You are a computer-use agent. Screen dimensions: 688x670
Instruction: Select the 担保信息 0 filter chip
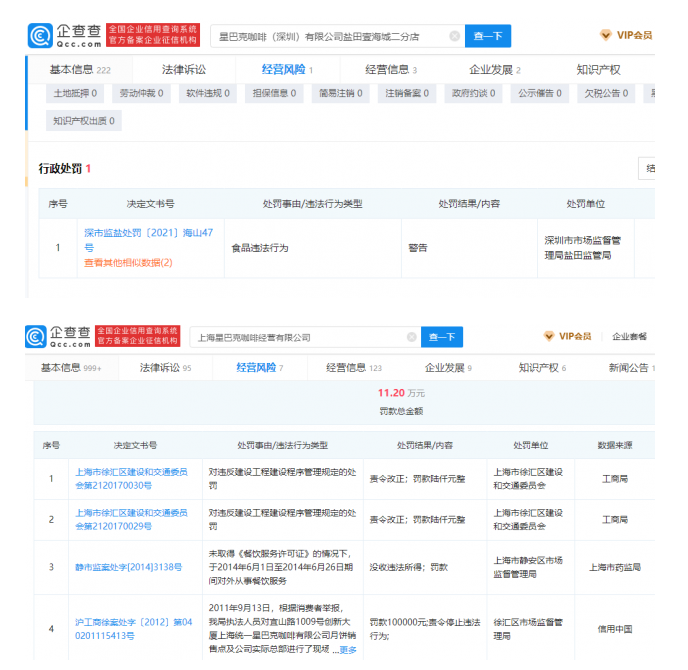[x=274, y=93]
